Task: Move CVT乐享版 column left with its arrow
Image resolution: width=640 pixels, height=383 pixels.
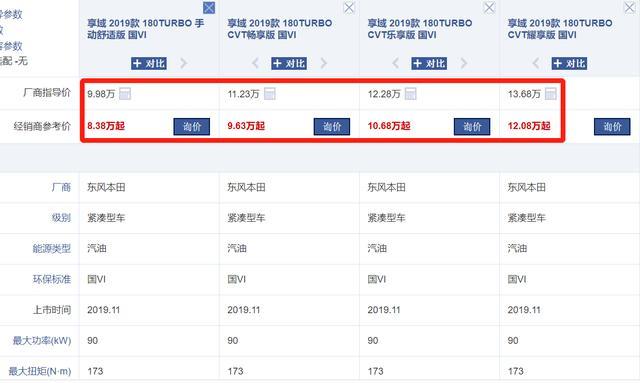Action: [396, 63]
